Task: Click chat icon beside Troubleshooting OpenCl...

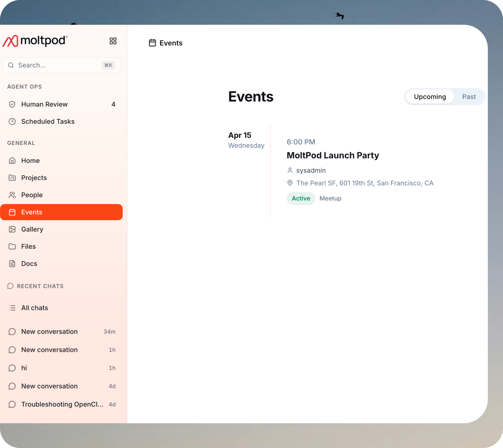Action: click(12, 405)
